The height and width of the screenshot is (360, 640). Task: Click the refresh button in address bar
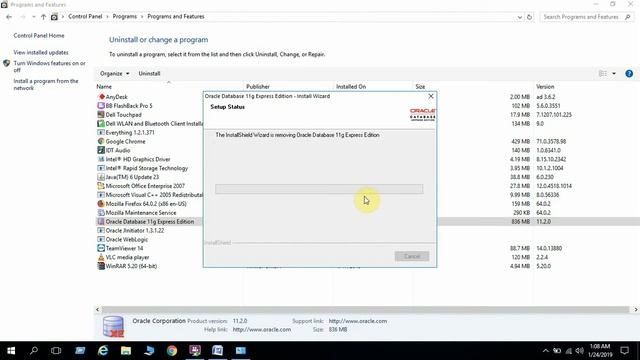pyautogui.click(x=529, y=17)
